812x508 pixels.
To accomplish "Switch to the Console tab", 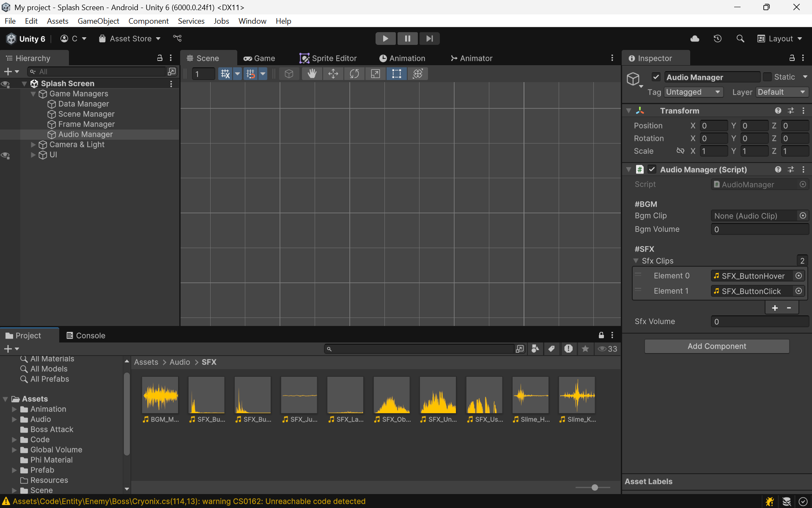I will (86, 336).
